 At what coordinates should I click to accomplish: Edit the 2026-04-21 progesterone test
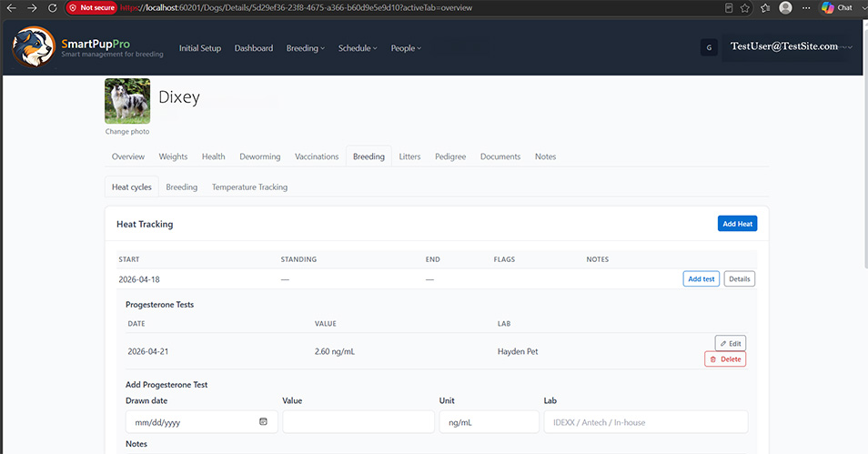[731, 343]
